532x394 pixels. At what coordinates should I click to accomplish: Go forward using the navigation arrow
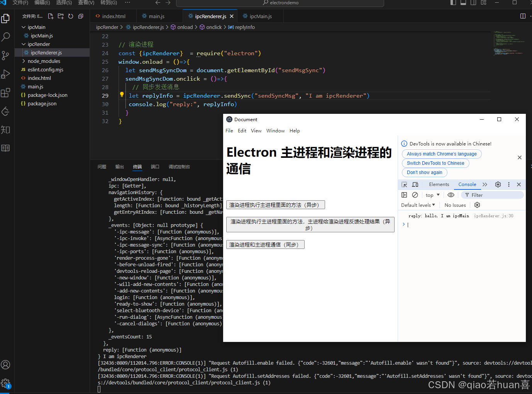pos(168,3)
